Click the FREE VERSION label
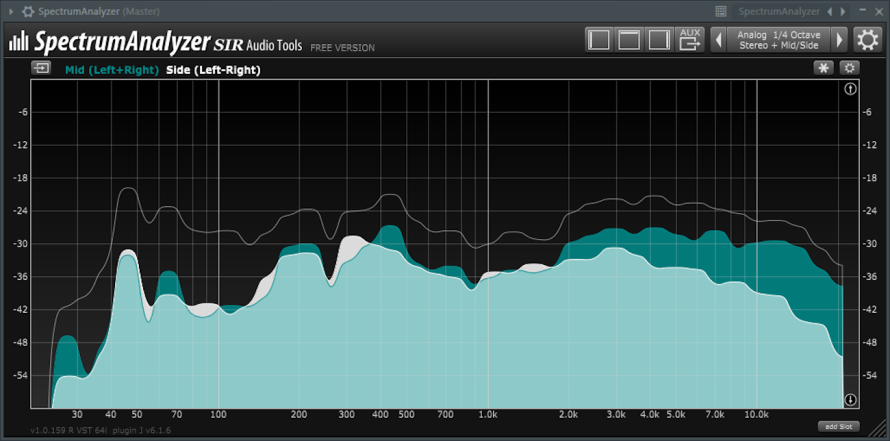890x441 pixels. (x=342, y=48)
